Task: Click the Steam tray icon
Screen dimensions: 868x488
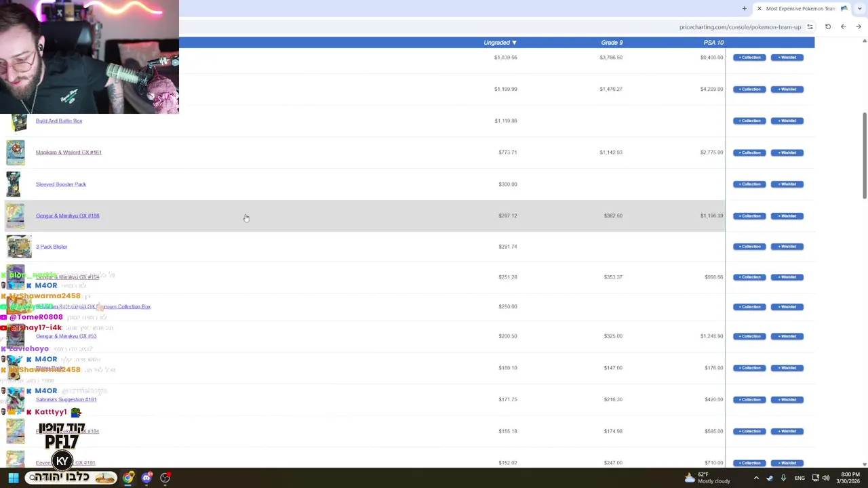Action: tap(770, 478)
